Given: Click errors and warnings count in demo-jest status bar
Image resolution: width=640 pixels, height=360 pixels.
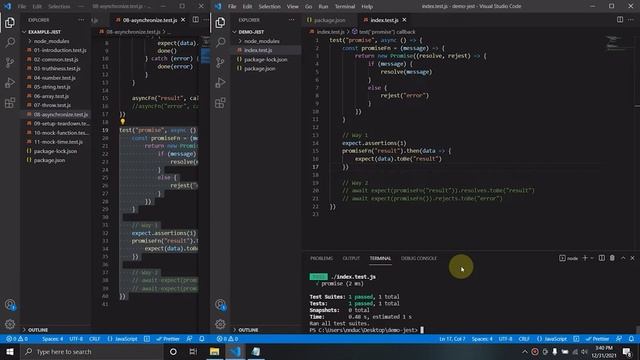Looking at the screenshot, I should coord(227,339).
